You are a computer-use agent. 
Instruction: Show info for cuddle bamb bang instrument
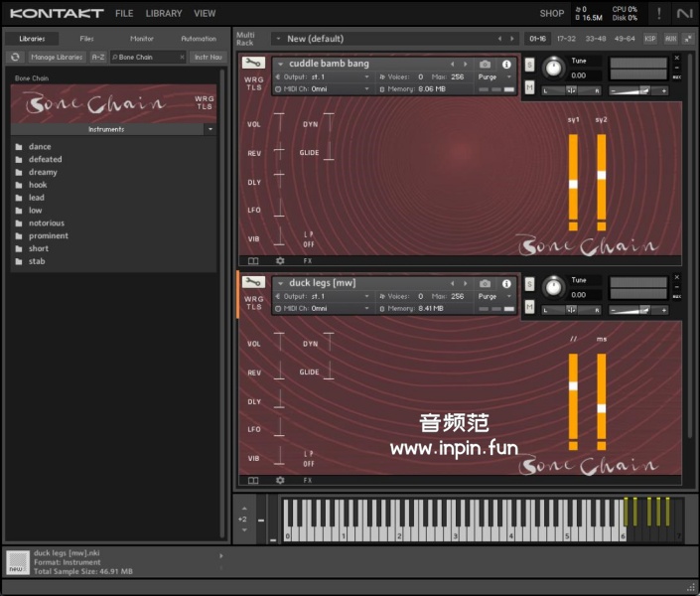[x=506, y=65]
